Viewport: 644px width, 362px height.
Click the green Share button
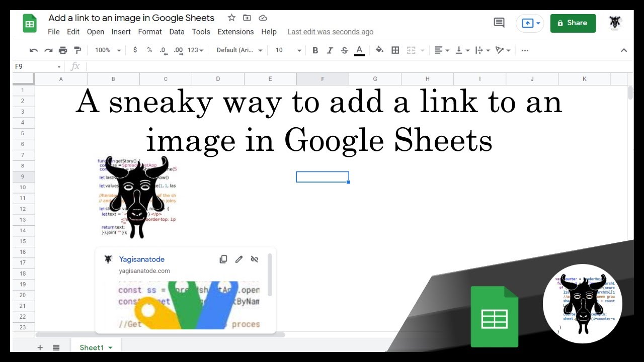click(x=573, y=23)
